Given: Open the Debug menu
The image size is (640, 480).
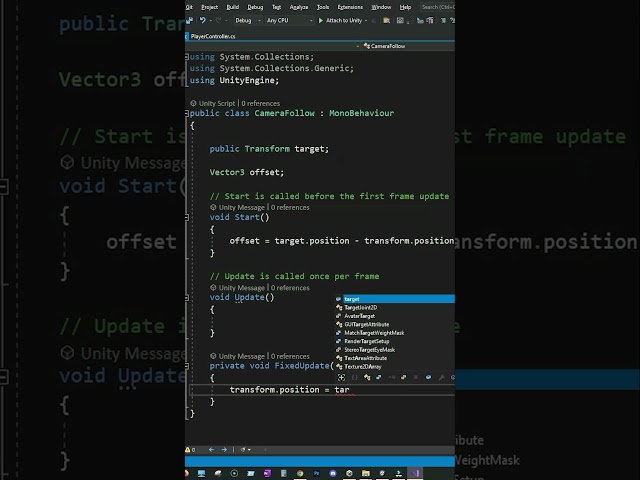Looking at the screenshot, I should 255,7.
